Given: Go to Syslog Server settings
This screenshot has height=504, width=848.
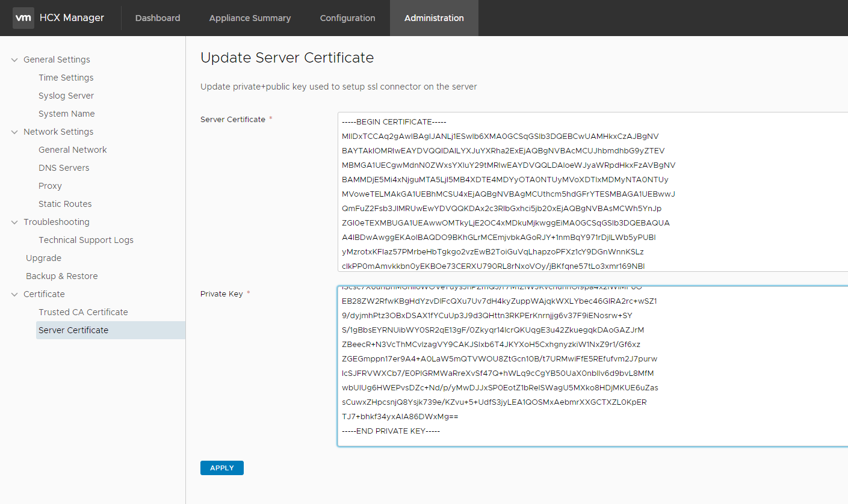Looking at the screenshot, I should [x=66, y=96].
